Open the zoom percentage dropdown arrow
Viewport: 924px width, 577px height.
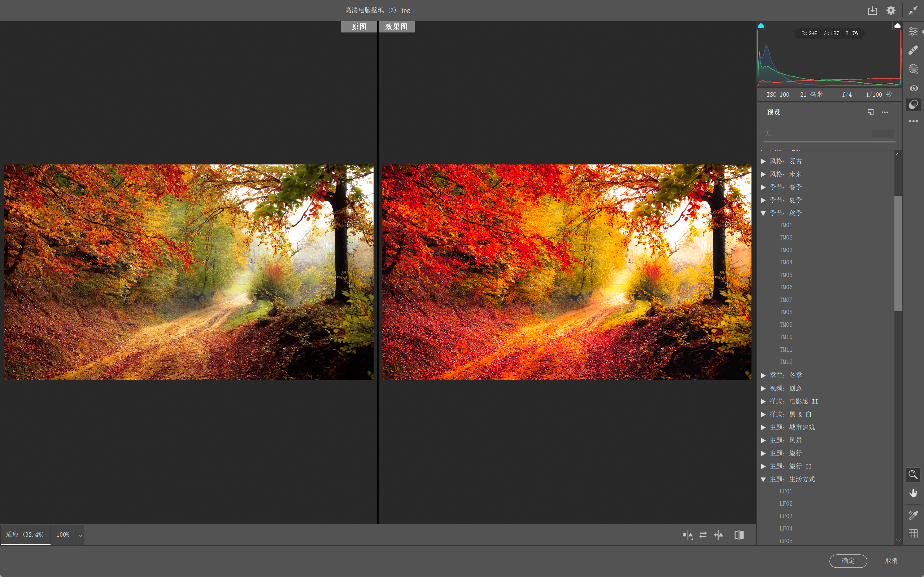click(80, 535)
